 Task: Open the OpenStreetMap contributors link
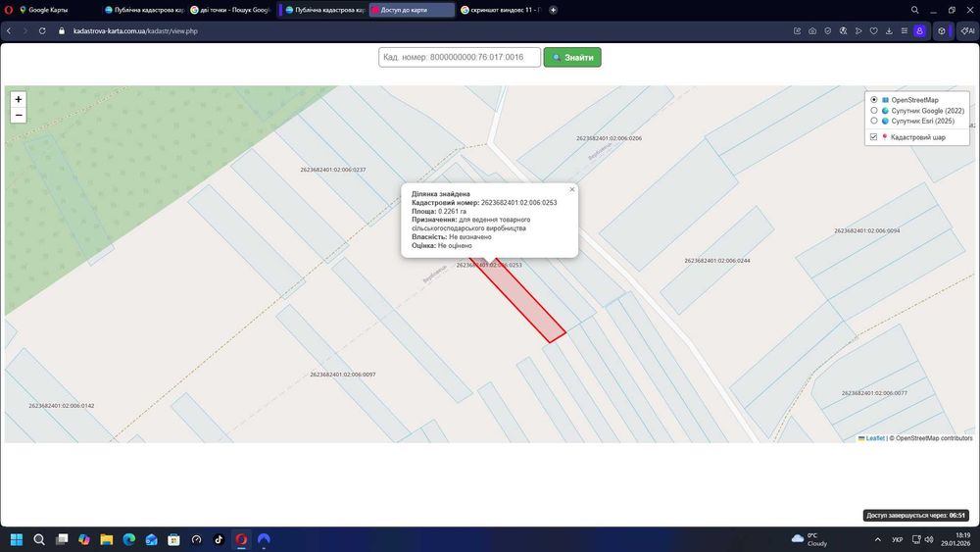point(934,438)
